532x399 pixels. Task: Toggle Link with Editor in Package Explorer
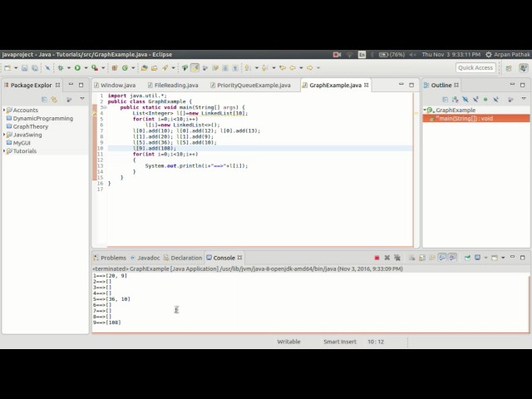pos(54,100)
